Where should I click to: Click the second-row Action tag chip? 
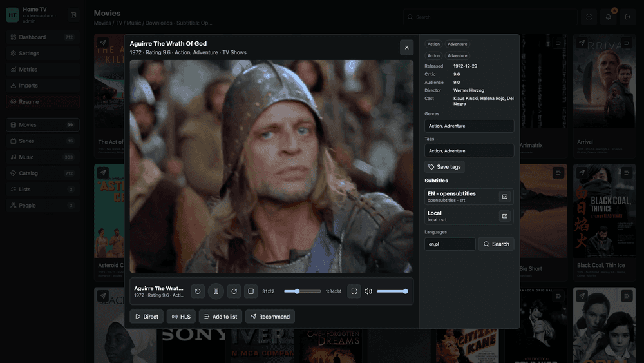click(x=433, y=56)
